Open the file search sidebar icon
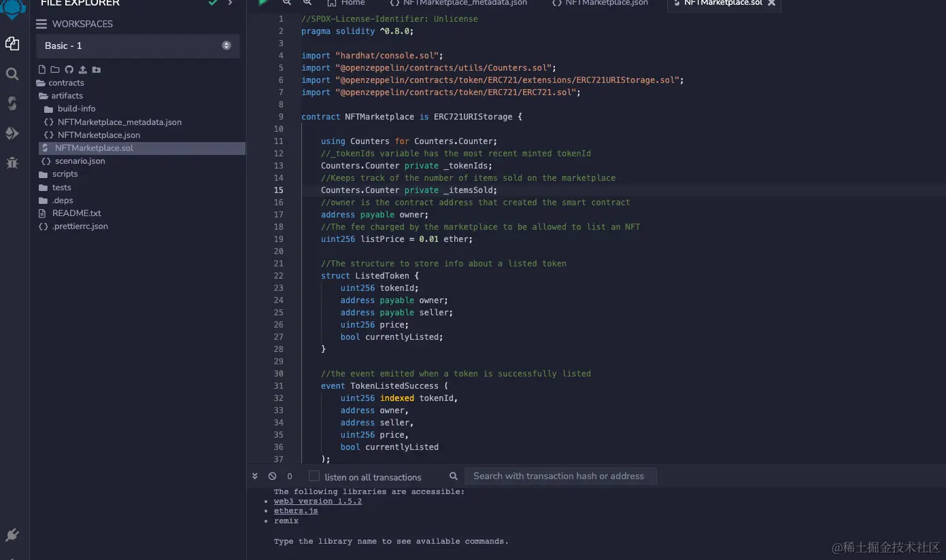Image resolution: width=946 pixels, height=560 pixels. [12, 73]
